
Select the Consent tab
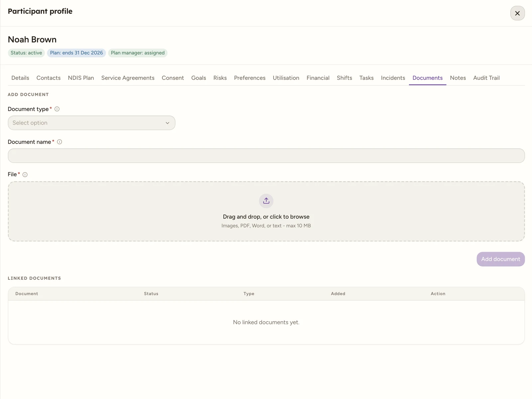(173, 78)
